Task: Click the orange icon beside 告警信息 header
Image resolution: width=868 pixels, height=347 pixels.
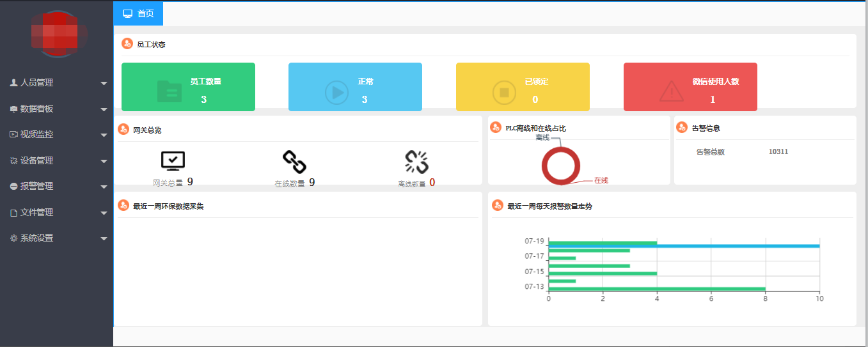Action: 682,128
